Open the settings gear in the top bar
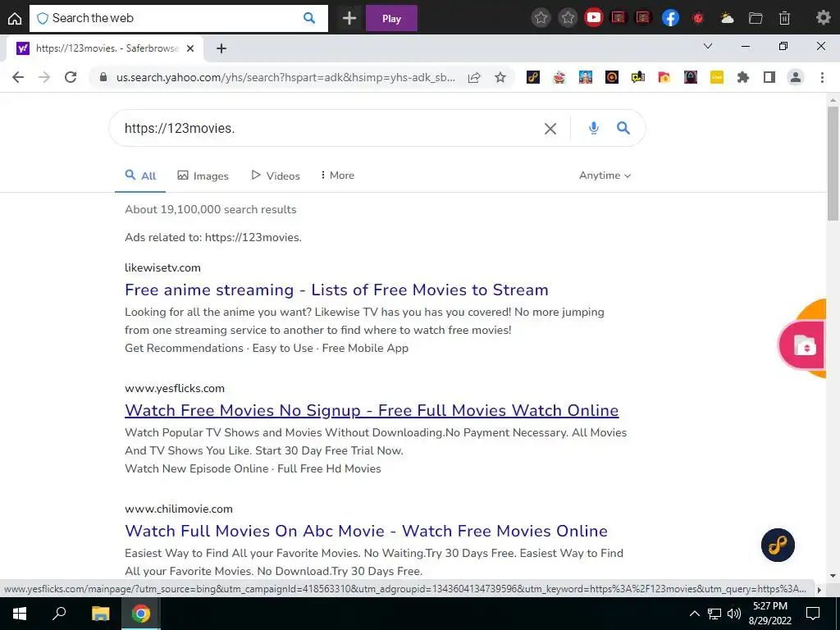This screenshot has width=840, height=630. click(823, 18)
